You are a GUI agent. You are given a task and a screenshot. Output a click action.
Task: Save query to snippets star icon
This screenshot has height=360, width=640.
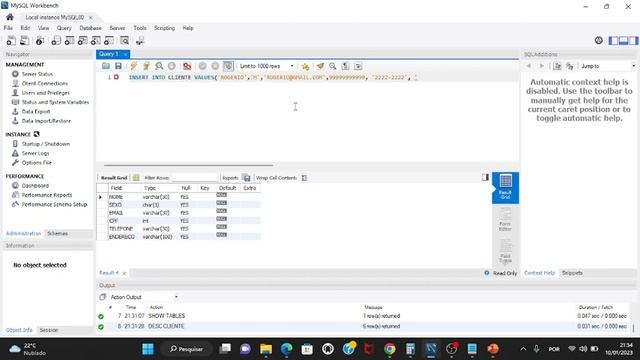coord(305,66)
